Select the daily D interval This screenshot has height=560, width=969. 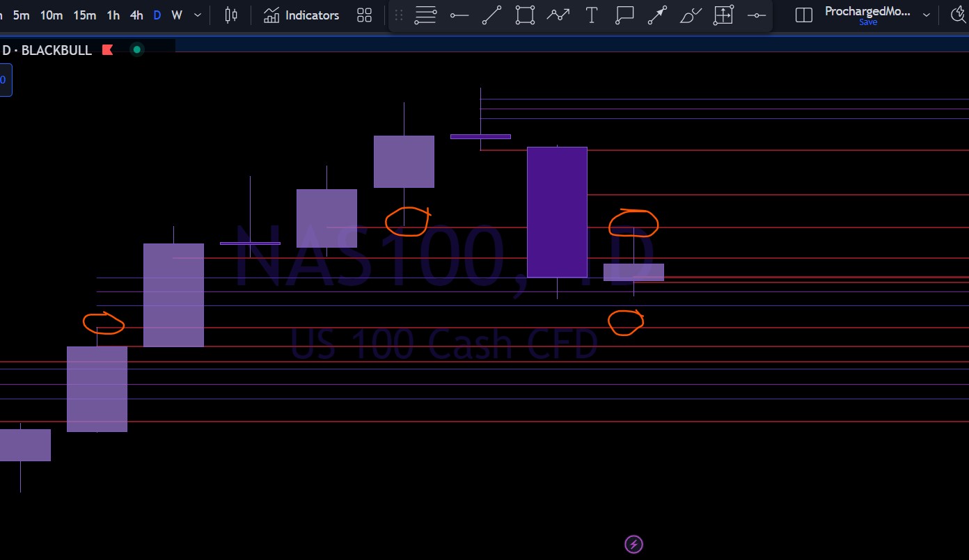click(x=157, y=15)
